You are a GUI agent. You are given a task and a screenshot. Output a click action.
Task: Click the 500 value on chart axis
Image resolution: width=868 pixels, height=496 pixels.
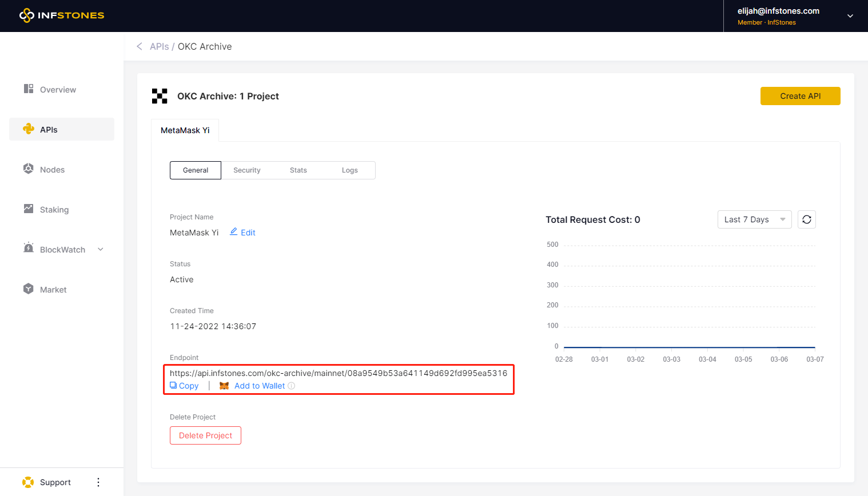tap(552, 245)
